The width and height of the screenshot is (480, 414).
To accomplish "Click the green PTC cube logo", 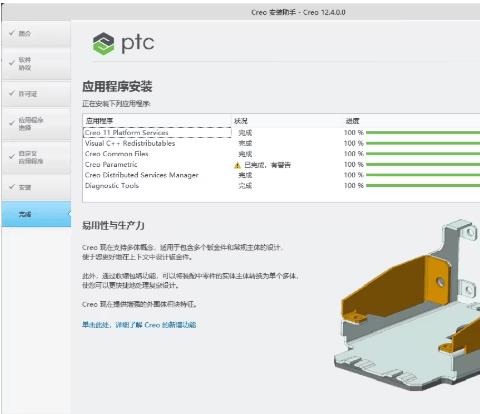I will point(103,43).
